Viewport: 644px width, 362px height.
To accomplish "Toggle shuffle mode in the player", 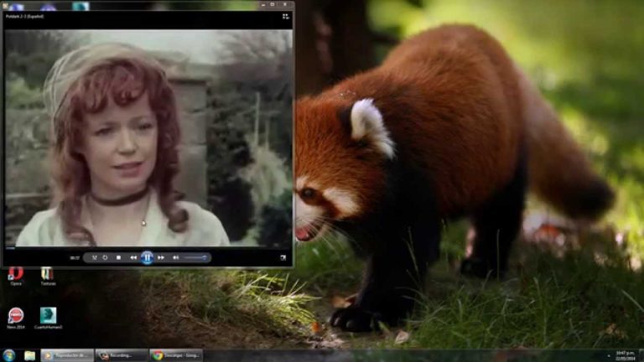I will [95, 257].
